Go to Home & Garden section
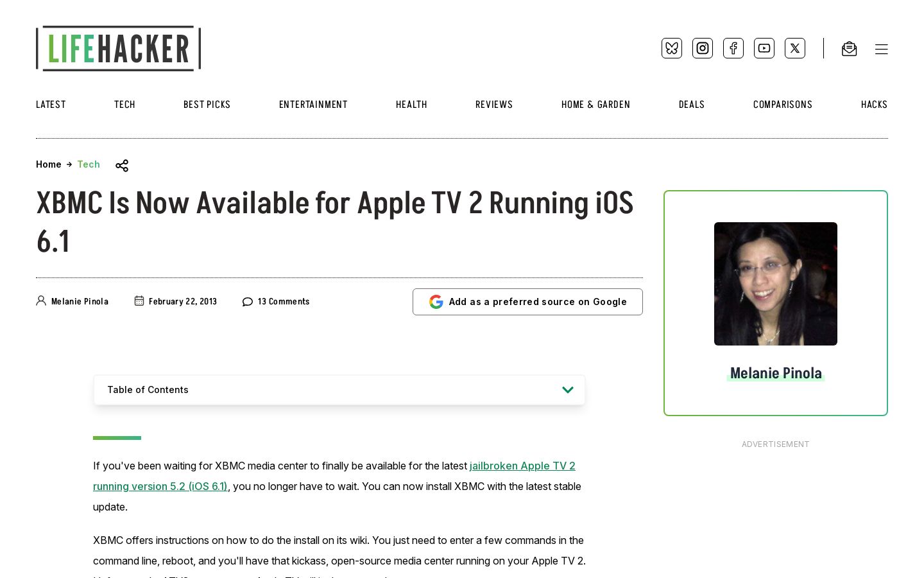 pyautogui.click(x=595, y=105)
